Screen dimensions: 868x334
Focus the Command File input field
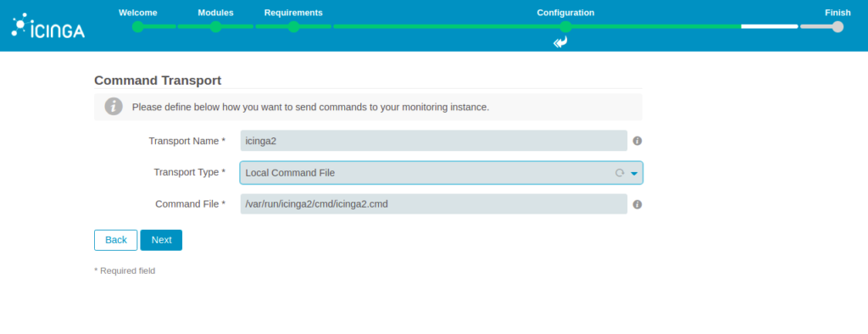433,203
